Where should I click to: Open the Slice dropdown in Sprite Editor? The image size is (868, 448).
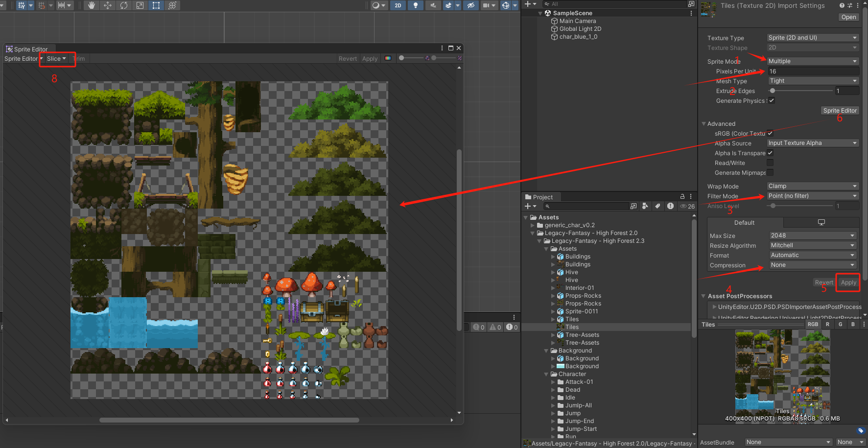[x=56, y=59]
